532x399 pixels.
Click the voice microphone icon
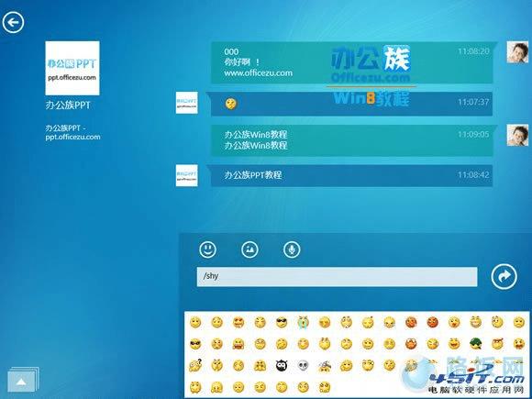tap(292, 249)
